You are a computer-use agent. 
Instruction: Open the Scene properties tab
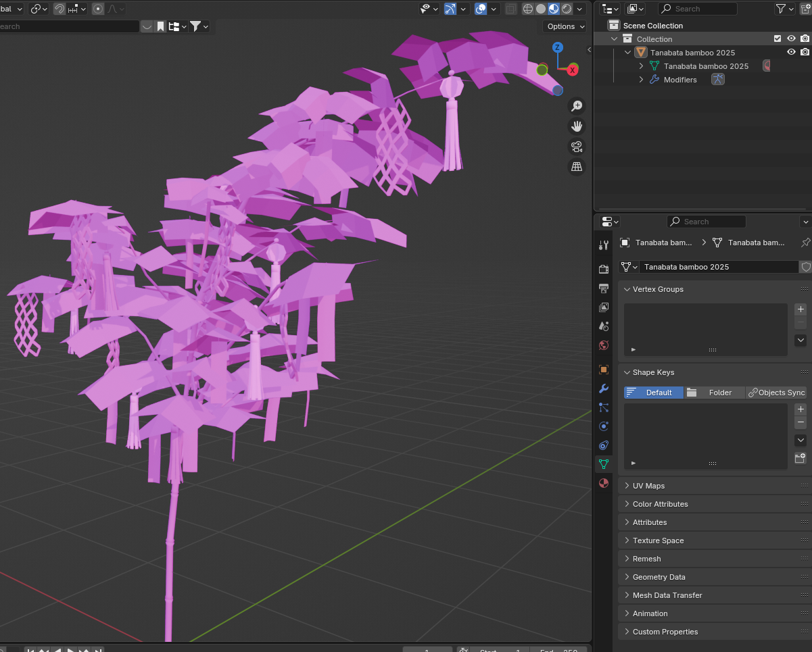[604, 326]
